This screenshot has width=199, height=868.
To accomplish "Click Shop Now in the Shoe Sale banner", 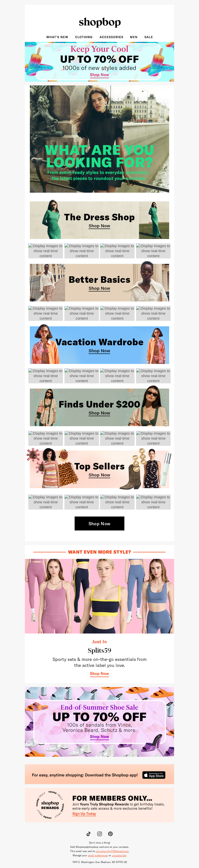I will 99,737.
